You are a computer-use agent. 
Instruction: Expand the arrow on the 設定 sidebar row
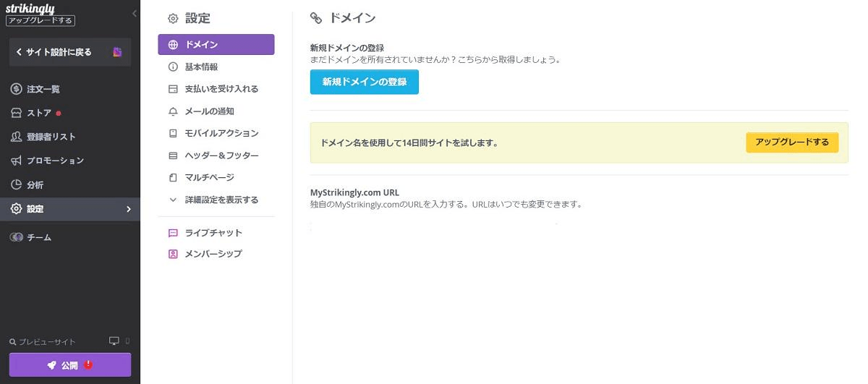(x=129, y=209)
